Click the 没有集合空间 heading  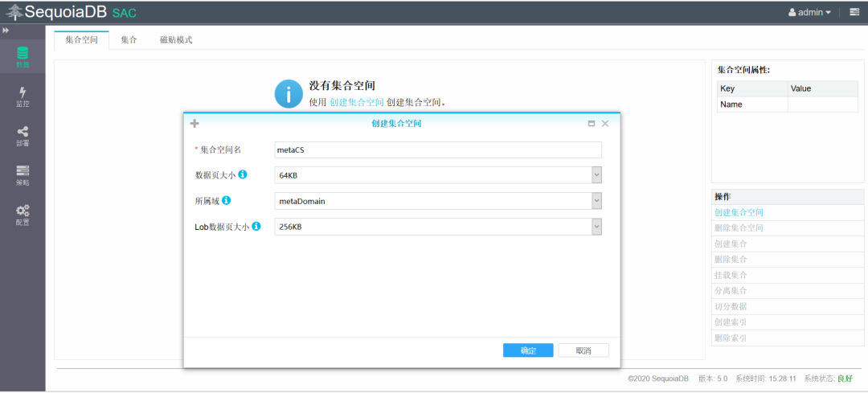click(x=342, y=86)
